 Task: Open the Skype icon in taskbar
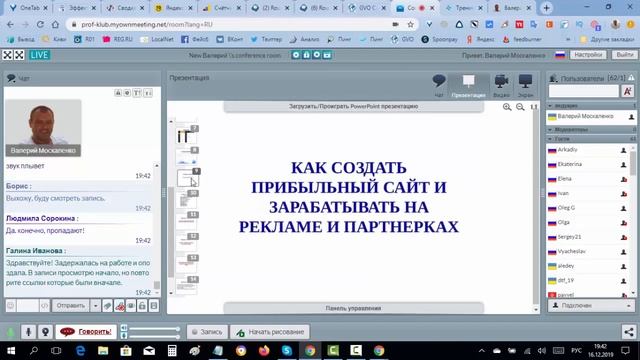pyautogui.click(x=287, y=351)
